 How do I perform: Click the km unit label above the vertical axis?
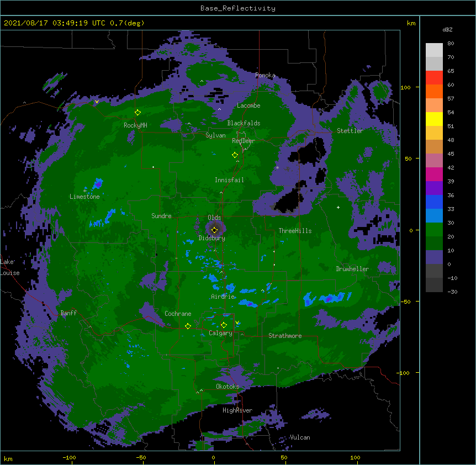[x=411, y=23]
